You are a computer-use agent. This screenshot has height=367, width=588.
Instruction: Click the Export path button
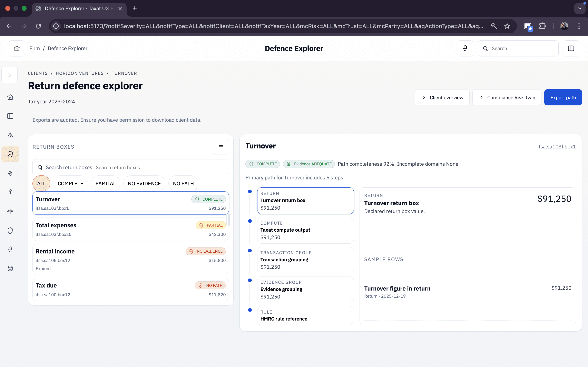[x=563, y=97]
